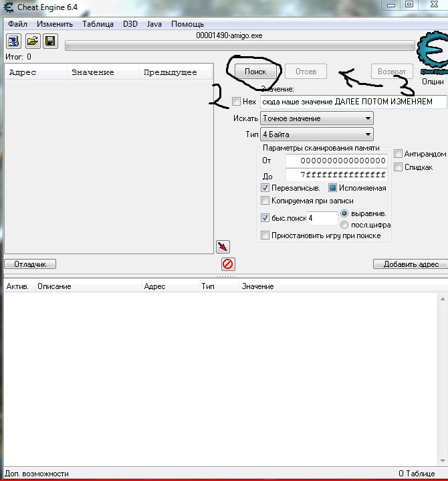Click О Таблице in status bar
The height and width of the screenshot is (481, 448).
coord(417,474)
